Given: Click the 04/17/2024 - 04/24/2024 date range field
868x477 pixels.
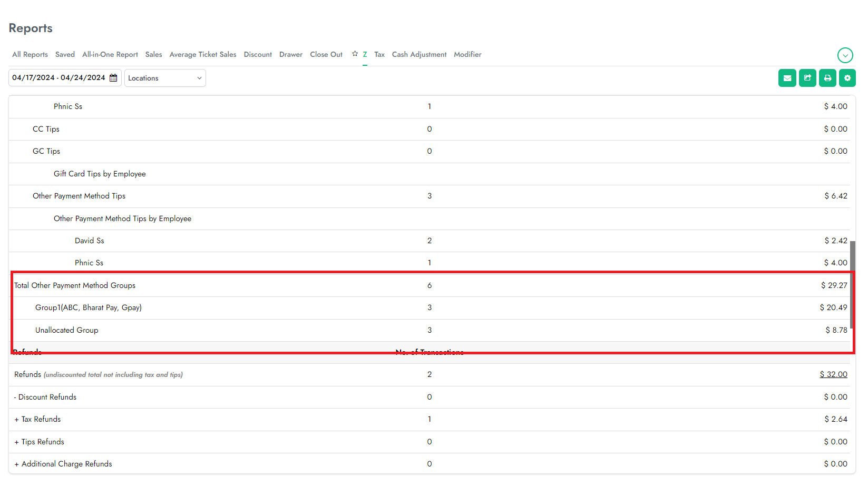Looking at the screenshot, I should coord(58,78).
